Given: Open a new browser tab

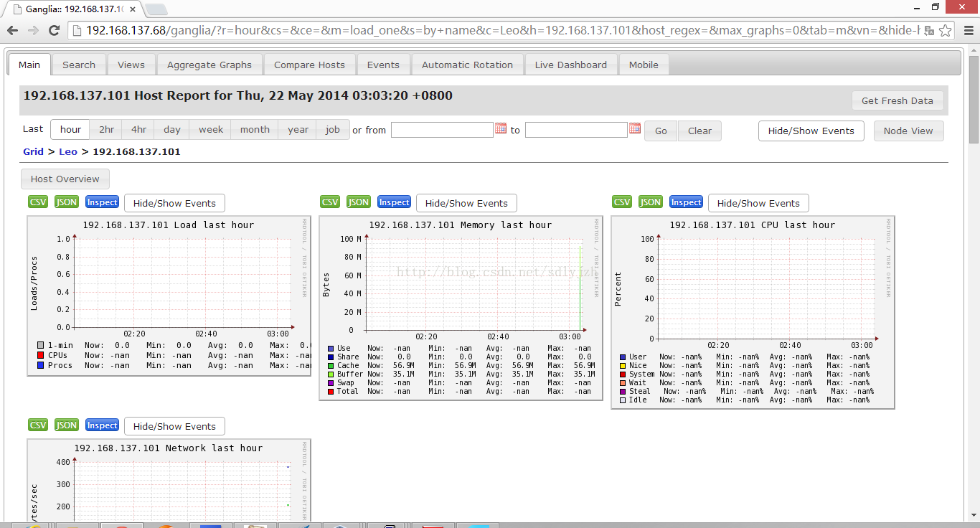Looking at the screenshot, I should pyautogui.click(x=156, y=9).
